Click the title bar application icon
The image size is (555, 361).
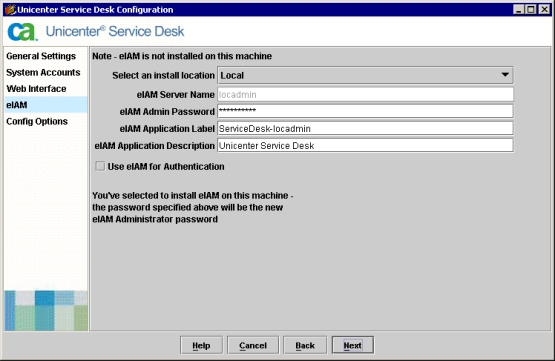pyautogui.click(x=10, y=10)
